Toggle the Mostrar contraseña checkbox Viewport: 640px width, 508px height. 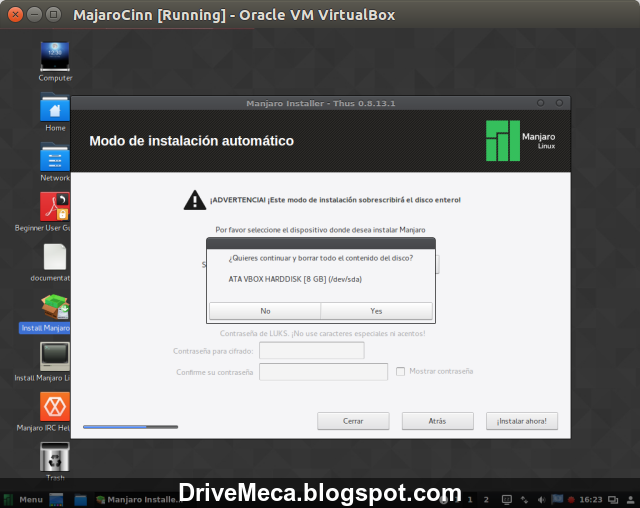coord(400,371)
